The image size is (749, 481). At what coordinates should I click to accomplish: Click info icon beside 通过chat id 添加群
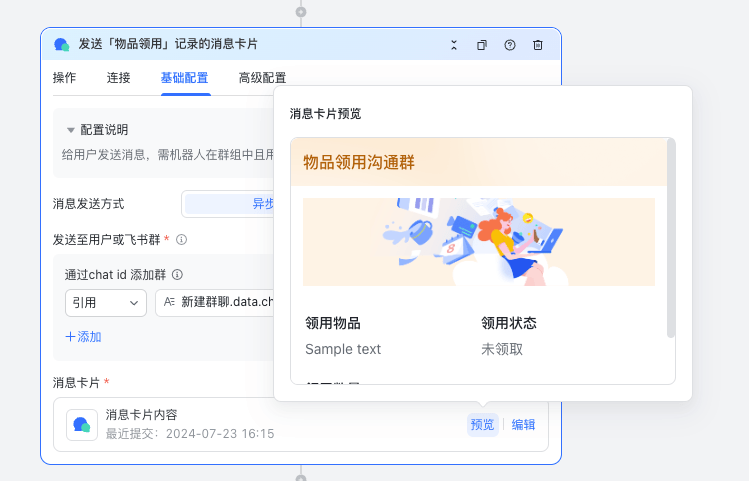[x=177, y=275]
